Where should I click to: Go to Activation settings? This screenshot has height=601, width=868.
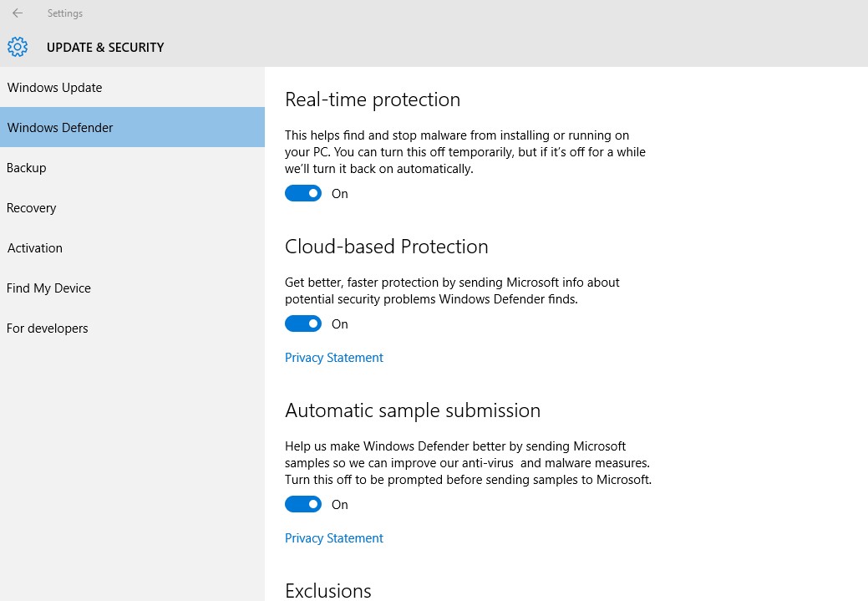coord(34,247)
